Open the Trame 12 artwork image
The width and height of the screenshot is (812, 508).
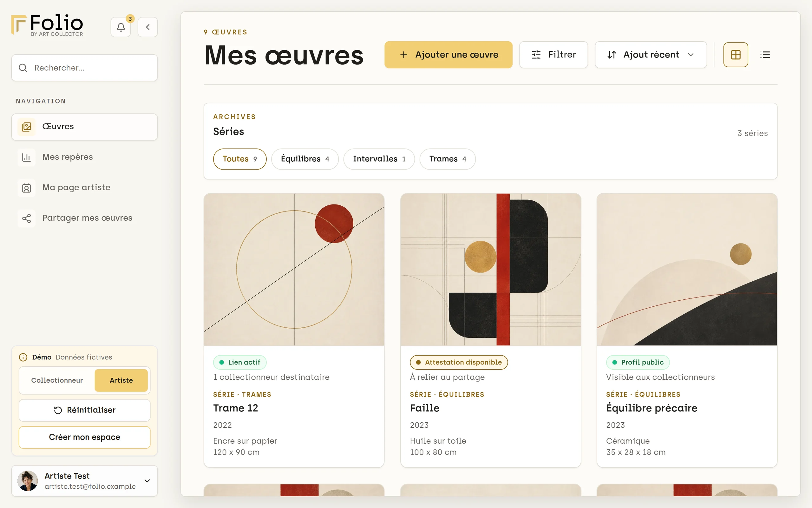point(294,270)
